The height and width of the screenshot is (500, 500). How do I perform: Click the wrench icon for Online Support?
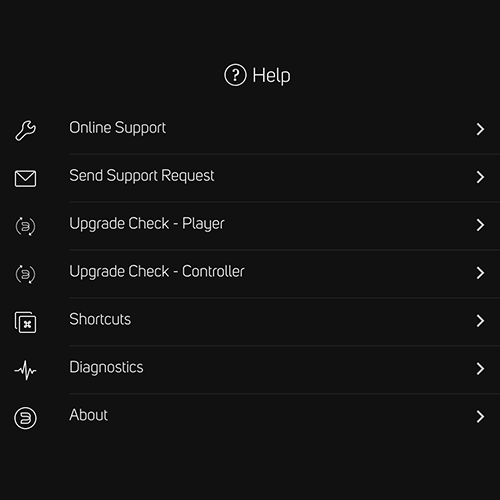25,130
